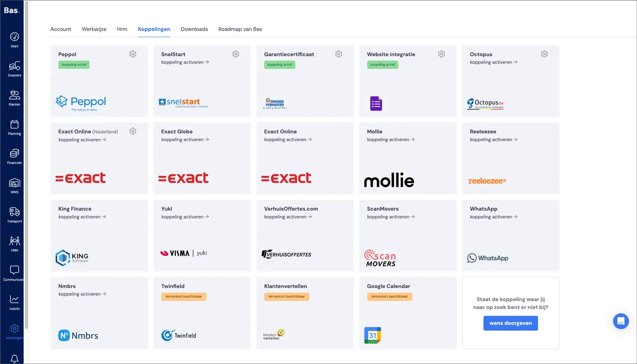This screenshot has width=637, height=364.
Task: Open SnelStart settings gear
Action: (x=236, y=54)
